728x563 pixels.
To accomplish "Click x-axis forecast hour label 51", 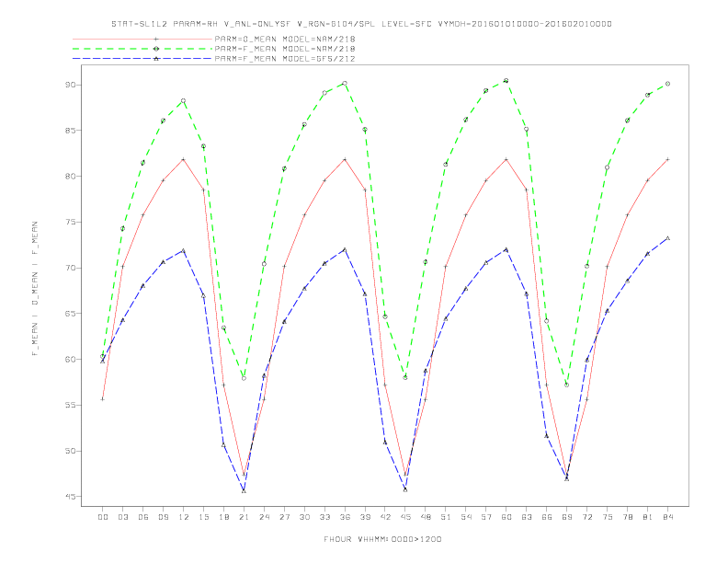I will point(446,517).
